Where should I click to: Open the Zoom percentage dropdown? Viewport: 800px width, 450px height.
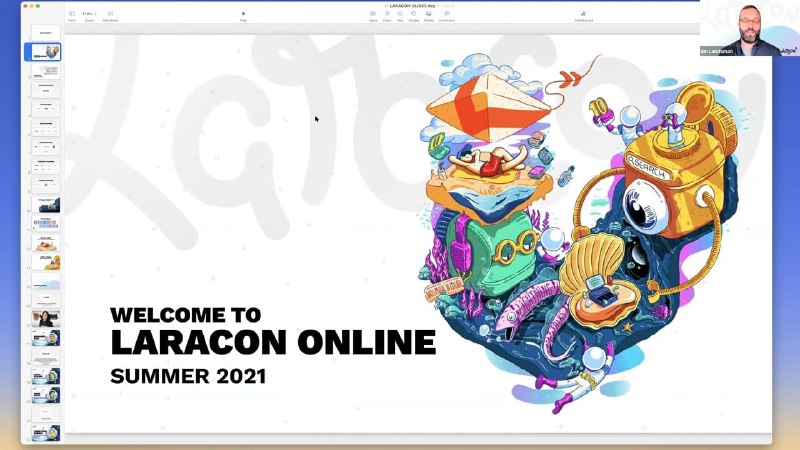coord(89,16)
